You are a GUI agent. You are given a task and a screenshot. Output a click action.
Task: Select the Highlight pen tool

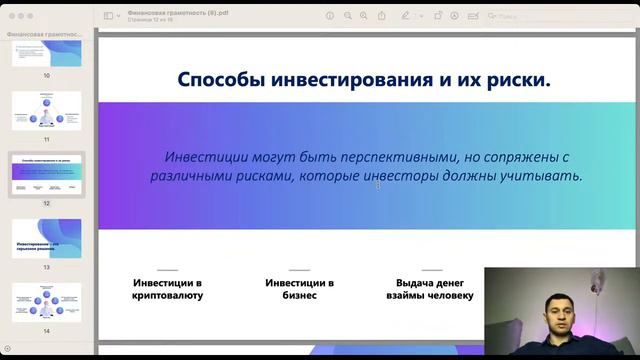click(405, 16)
